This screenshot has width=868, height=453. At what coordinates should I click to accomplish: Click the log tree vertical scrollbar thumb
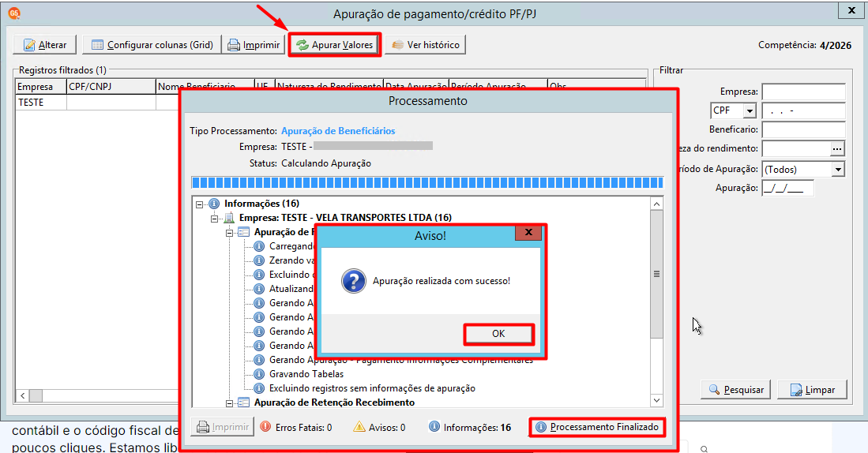pyautogui.click(x=656, y=275)
